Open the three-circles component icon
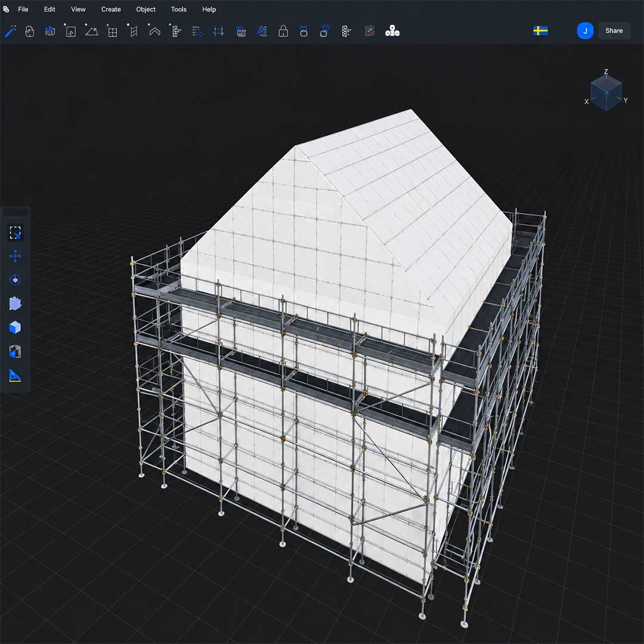This screenshot has width=644, height=644. pyautogui.click(x=392, y=31)
